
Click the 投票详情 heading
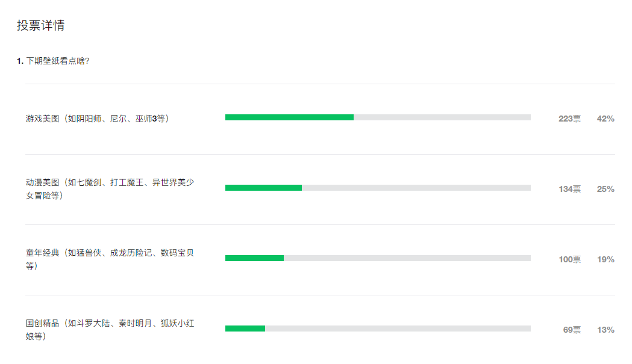coord(41,26)
